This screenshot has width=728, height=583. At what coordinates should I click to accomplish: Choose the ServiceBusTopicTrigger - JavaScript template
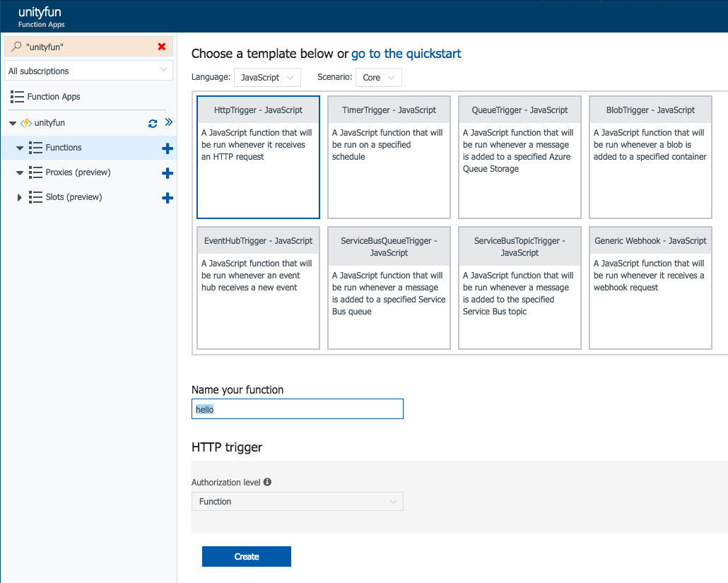(x=519, y=288)
